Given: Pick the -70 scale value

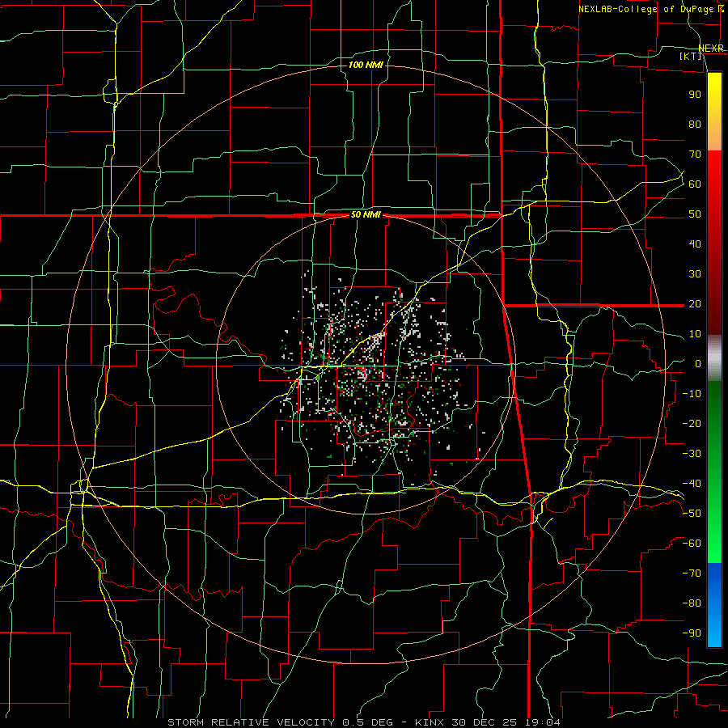Looking at the screenshot, I should click(692, 574).
